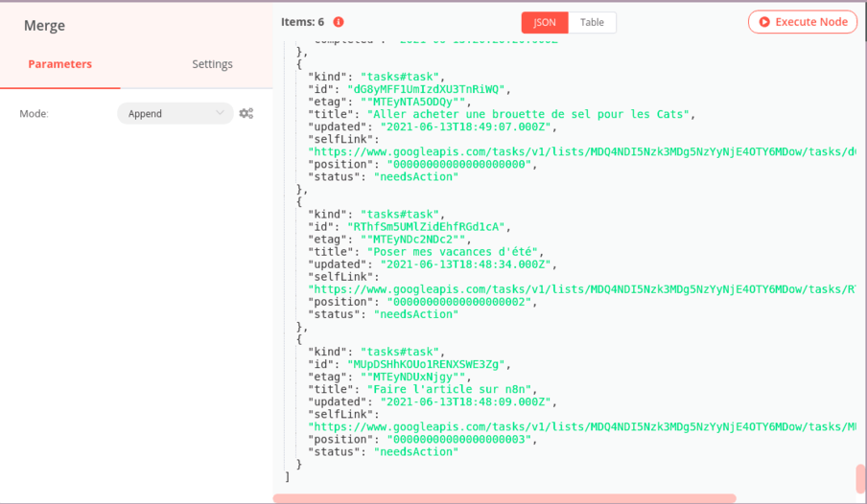Open the gear options icon beside Mode
Viewport: 867px width, 504px height.
246,113
